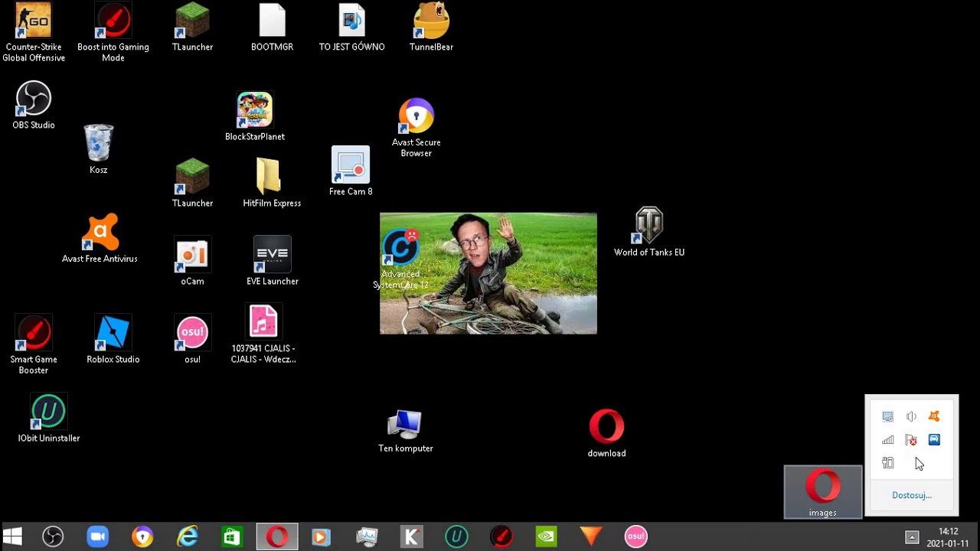The width and height of the screenshot is (980, 551).
Task: Open Windows Store from the taskbar
Action: point(232,536)
